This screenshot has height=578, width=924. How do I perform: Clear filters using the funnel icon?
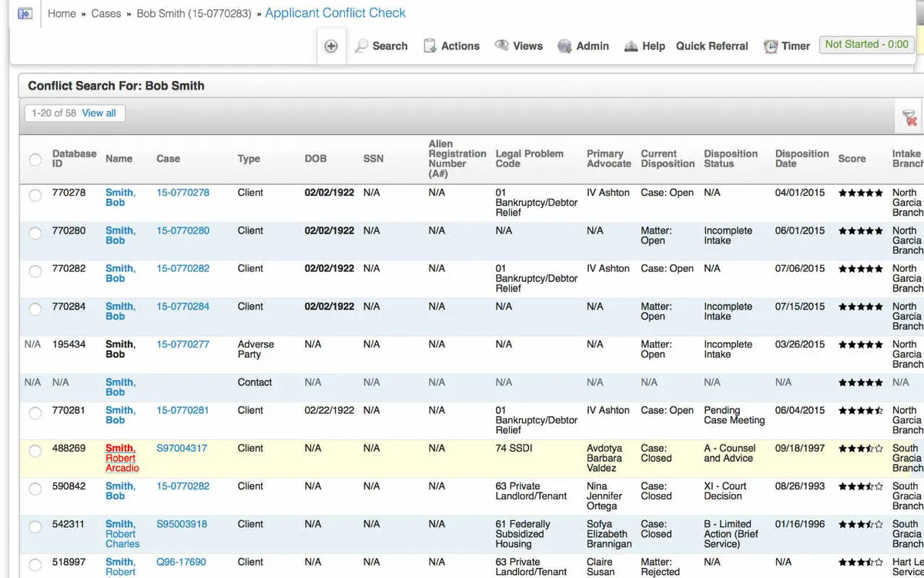pos(909,118)
